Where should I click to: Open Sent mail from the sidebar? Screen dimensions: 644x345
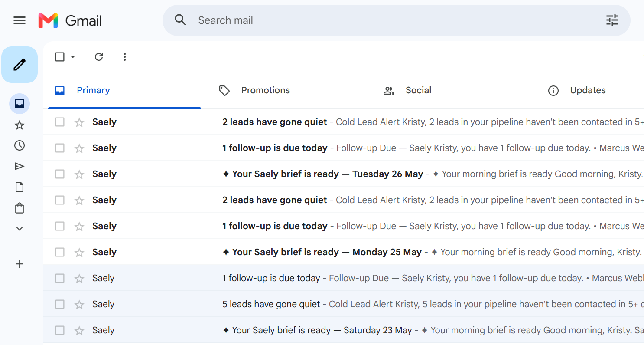(x=20, y=166)
